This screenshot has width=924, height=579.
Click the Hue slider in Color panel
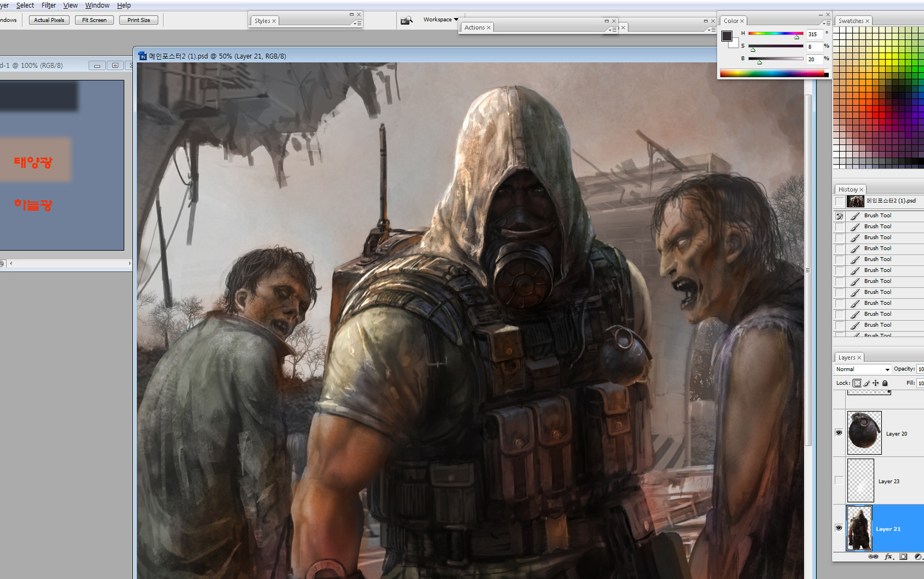point(776,33)
